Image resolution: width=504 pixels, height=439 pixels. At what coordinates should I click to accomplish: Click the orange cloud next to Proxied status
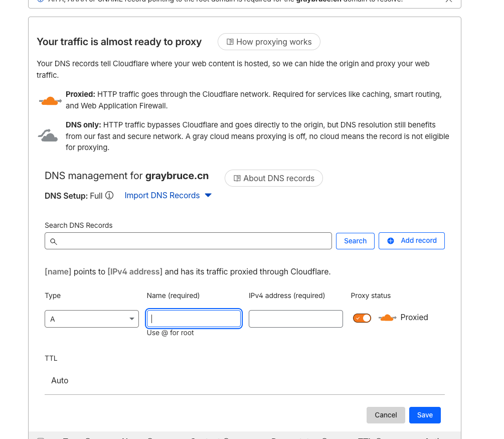386,318
